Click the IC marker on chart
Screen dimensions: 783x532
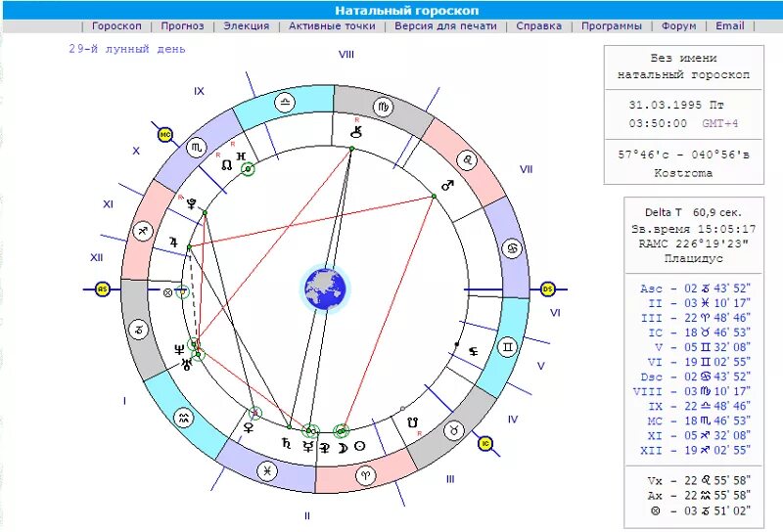coord(485,443)
